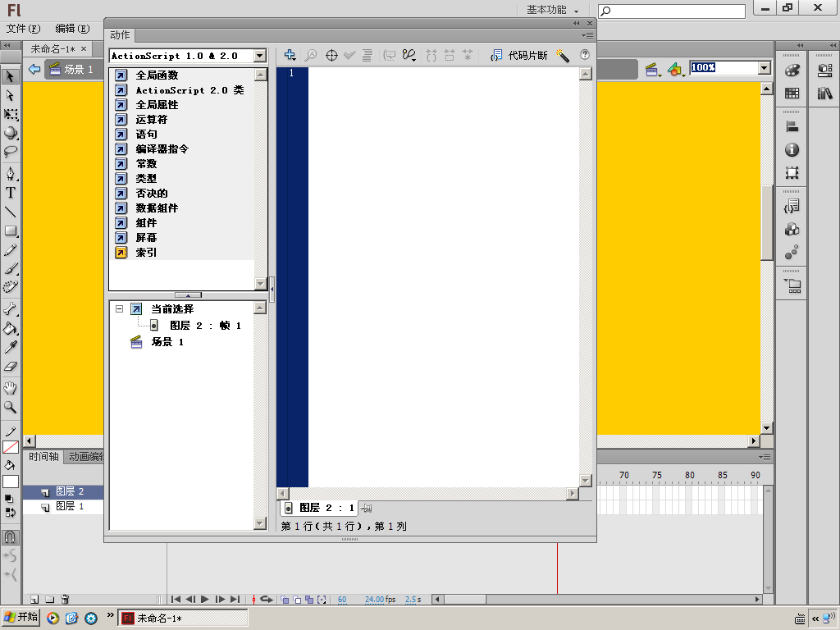The image size is (840, 630).
Task: Select the Paint Bucket tool
Action: point(10,328)
